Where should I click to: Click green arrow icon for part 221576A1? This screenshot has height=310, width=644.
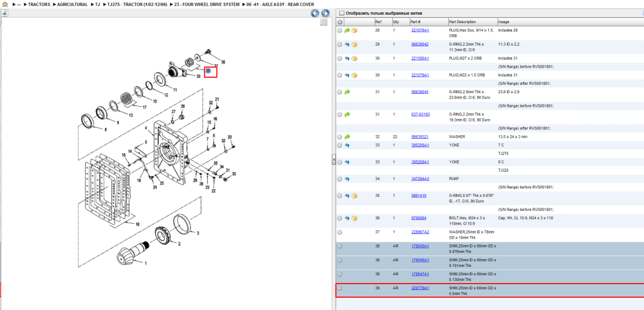347,30
